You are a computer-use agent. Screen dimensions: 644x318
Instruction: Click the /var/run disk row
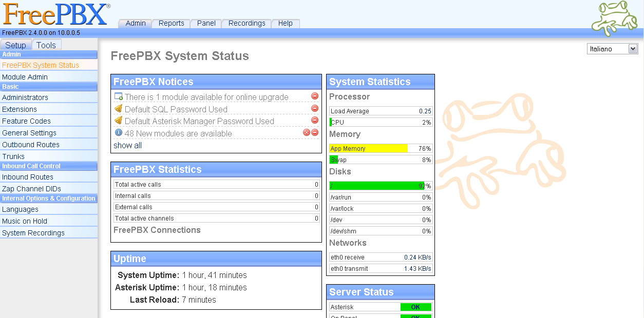pyautogui.click(x=381, y=197)
